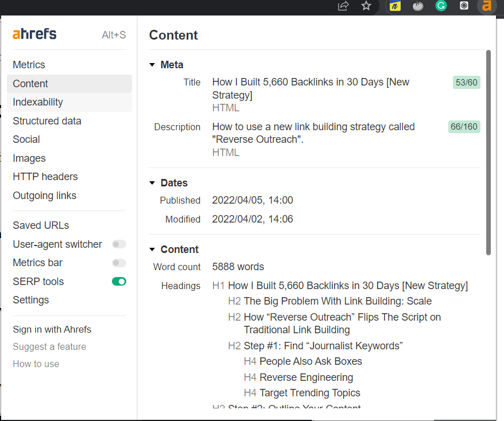504x421 pixels.
Task: Click the H1 heading row
Action: click(340, 286)
